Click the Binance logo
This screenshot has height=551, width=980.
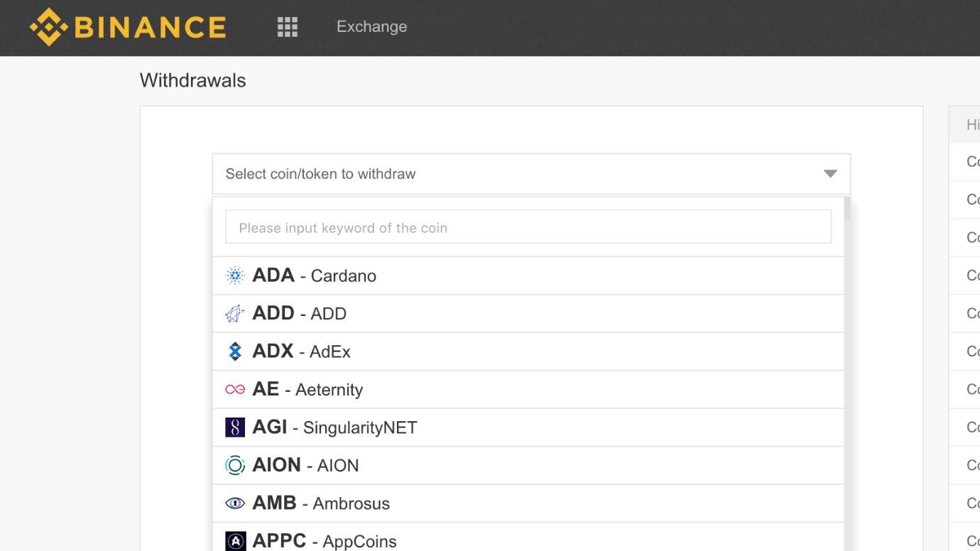(x=128, y=27)
